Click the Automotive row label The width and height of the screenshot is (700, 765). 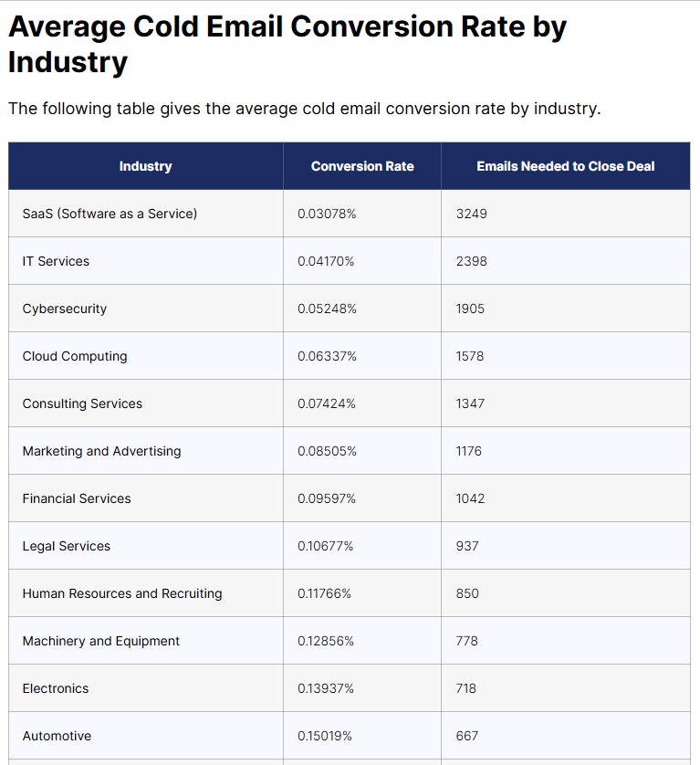tap(57, 736)
